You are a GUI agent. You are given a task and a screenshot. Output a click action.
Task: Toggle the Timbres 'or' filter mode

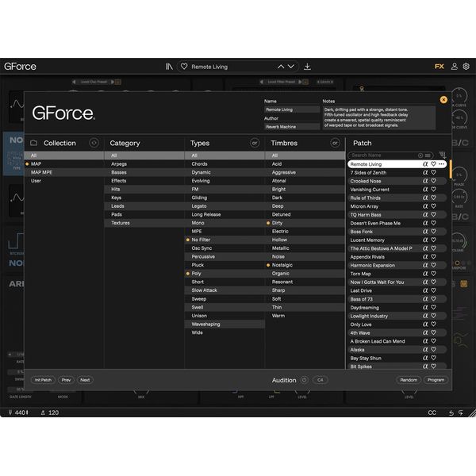click(335, 143)
